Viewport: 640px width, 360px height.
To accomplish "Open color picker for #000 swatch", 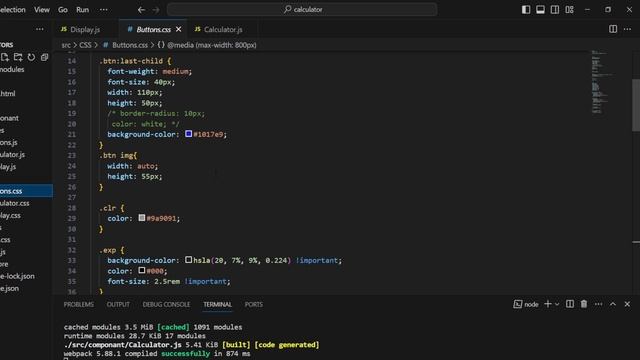I will (x=142, y=270).
